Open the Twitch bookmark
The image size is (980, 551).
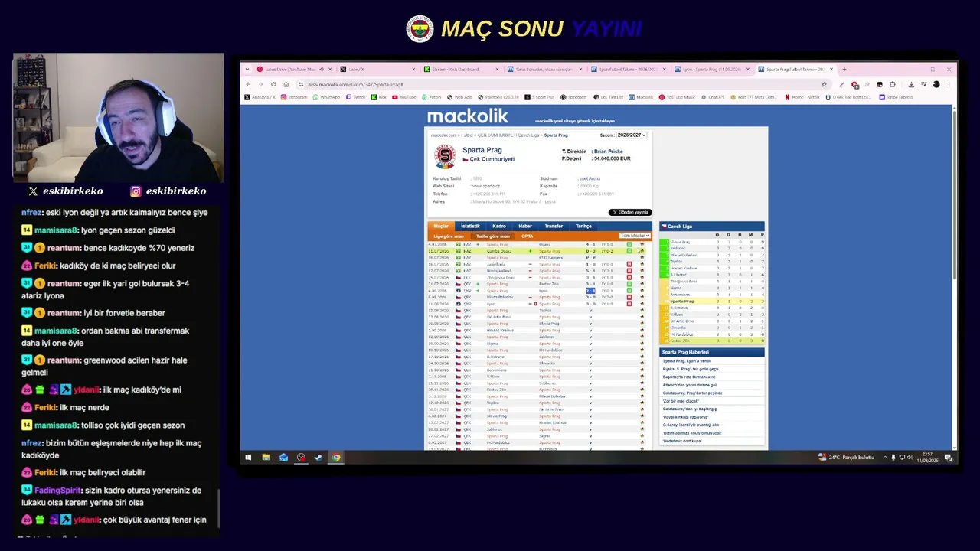pyautogui.click(x=357, y=97)
